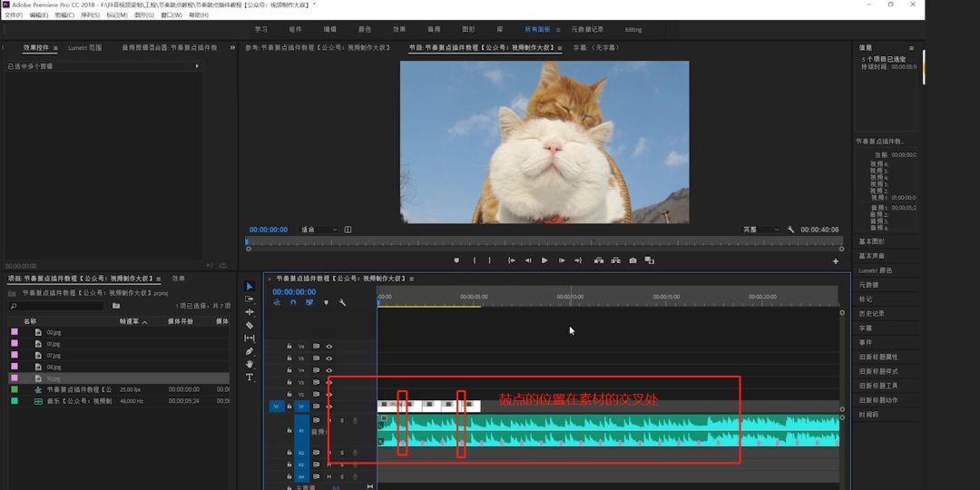Open the 序列(S) menu

click(91, 15)
